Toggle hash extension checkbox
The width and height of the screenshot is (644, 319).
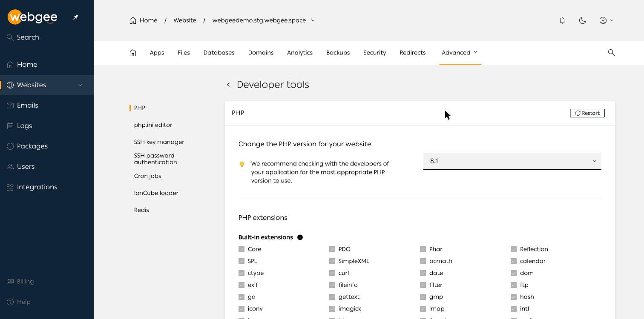pos(514,297)
